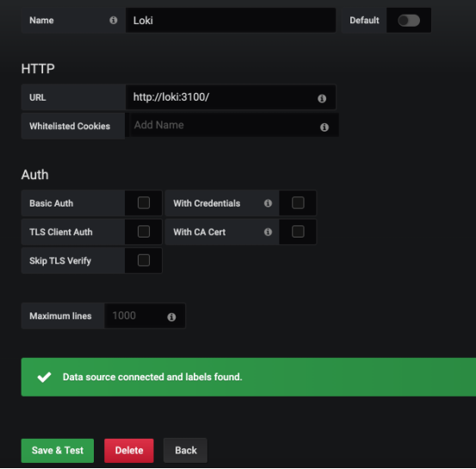Check the TLS Client Auth box
The width and height of the screenshot is (476, 469).
[143, 231]
